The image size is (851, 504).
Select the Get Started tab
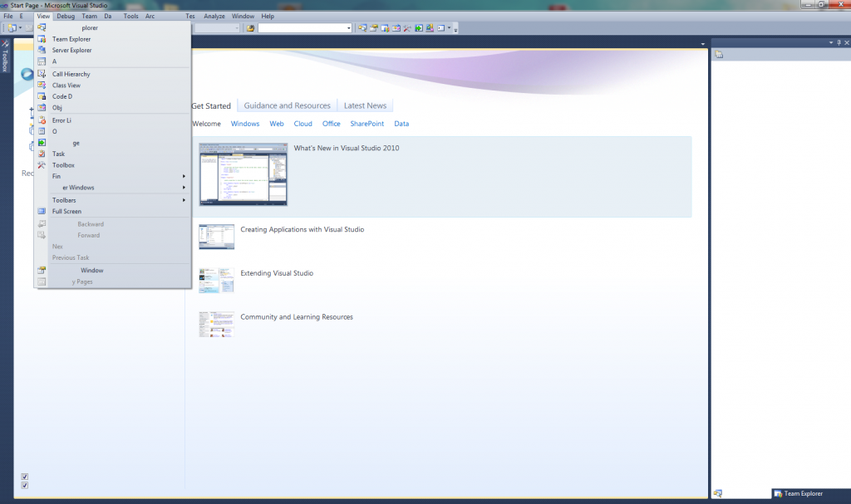[211, 105]
